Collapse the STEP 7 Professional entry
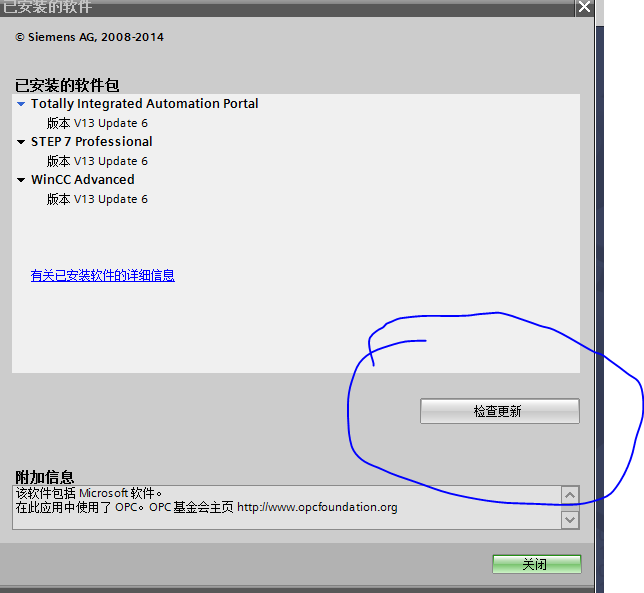 click(21, 142)
